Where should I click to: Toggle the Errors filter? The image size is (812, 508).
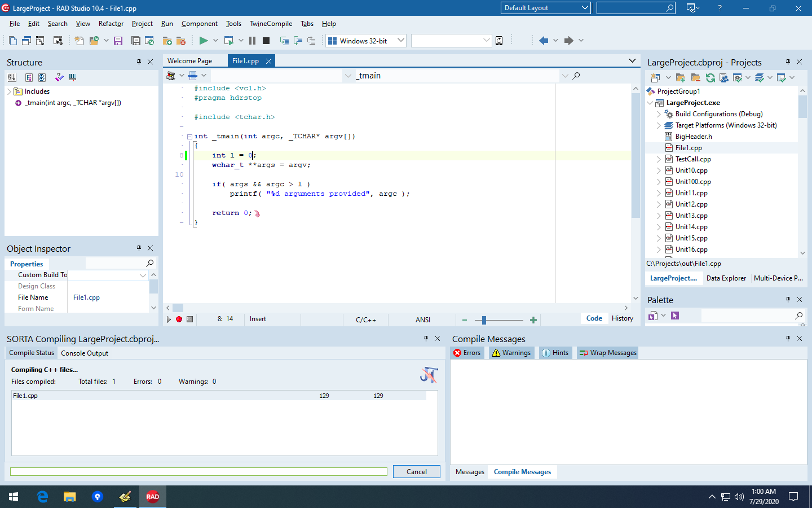tap(467, 353)
